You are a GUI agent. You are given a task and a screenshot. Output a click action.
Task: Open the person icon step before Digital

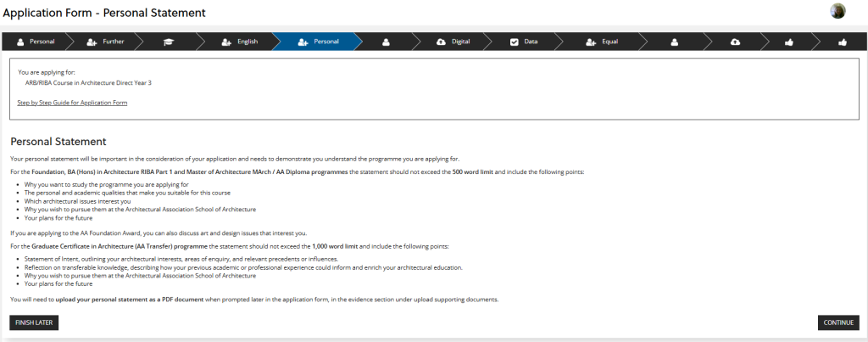[x=387, y=42]
